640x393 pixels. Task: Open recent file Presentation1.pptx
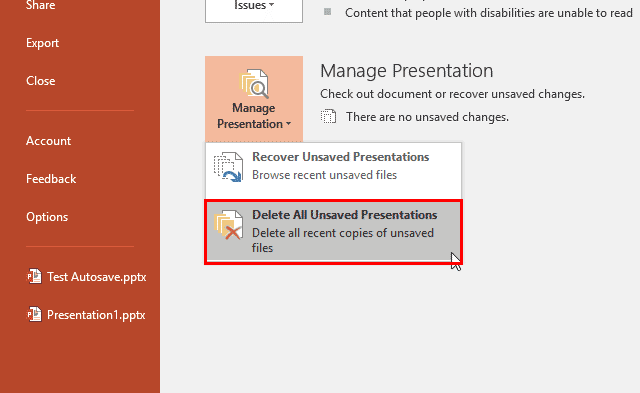pyautogui.click(x=96, y=315)
